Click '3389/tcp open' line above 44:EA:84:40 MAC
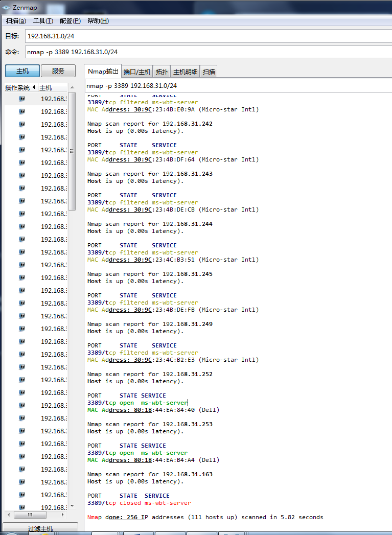Image resolution: width=392 pixels, height=535 pixels. tap(137, 403)
